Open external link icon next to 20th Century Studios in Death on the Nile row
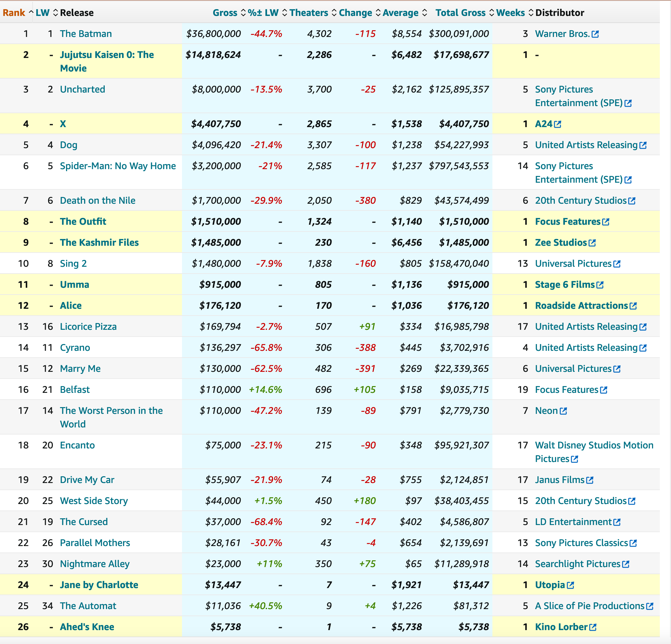The width and height of the screenshot is (671, 644). click(632, 201)
